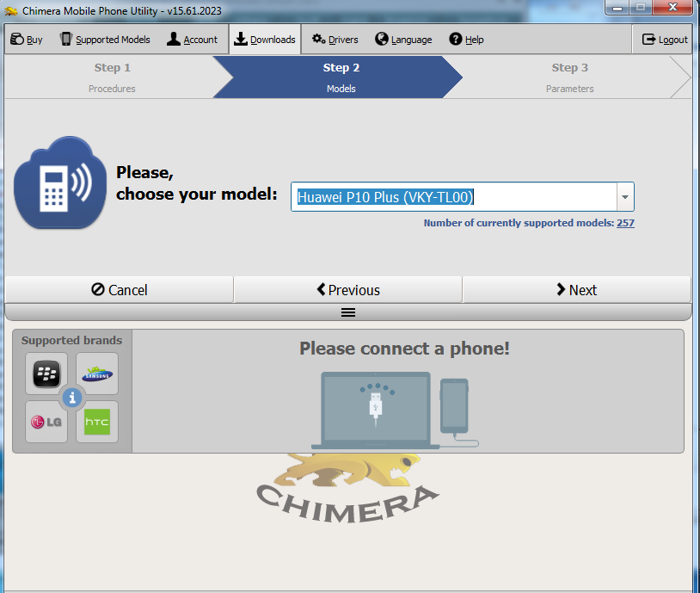Image resolution: width=700 pixels, height=593 pixels.
Task: Switch to the Downloads tab
Action: (x=265, y=40)
